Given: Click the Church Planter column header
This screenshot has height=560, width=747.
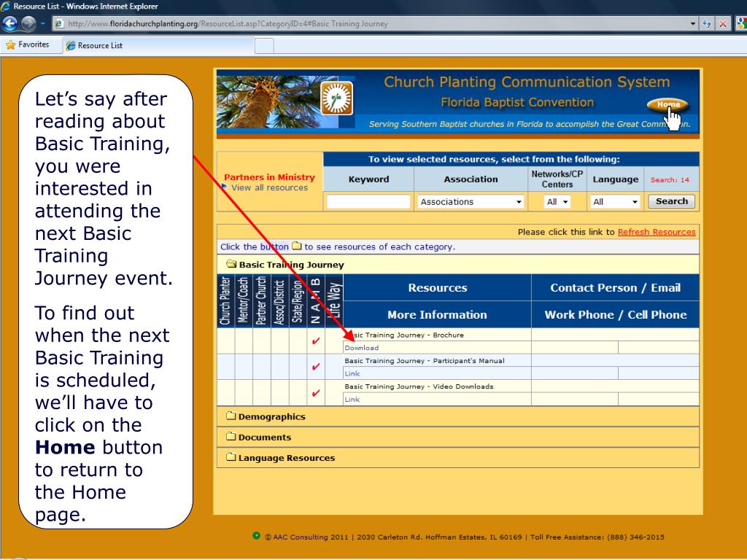Looking at the screenshot, I should pos(225,300).
